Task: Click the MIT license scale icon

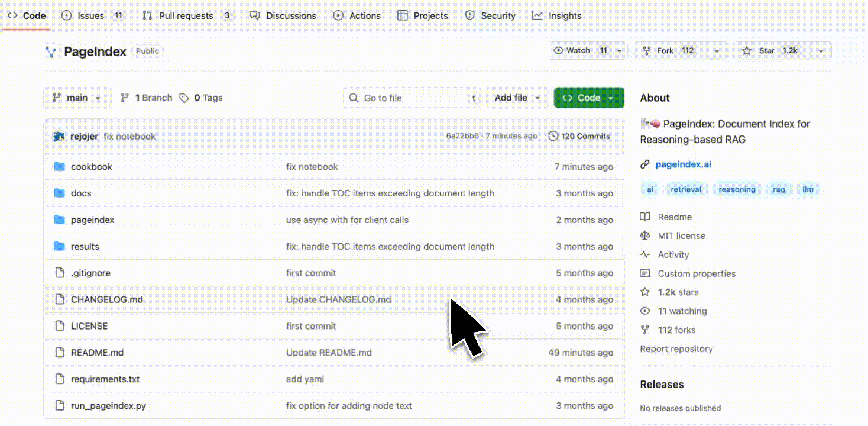Action: pos(645,235)
